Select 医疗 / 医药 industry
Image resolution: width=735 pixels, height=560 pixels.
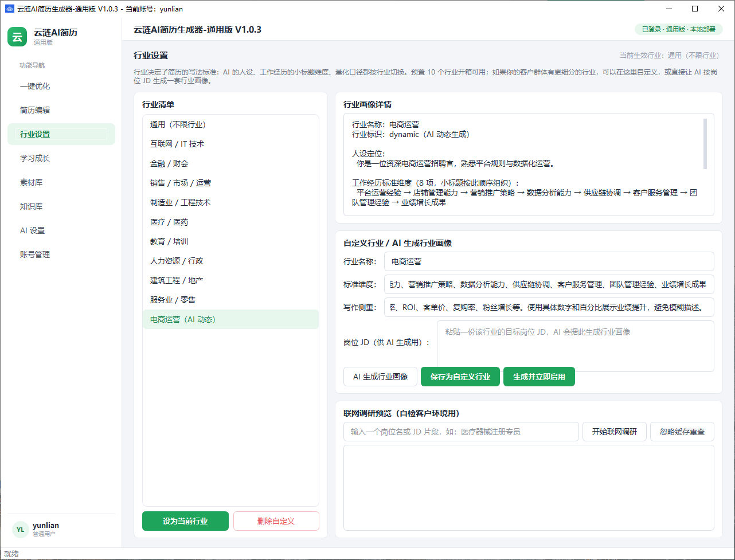pyautogui.click(x=230, y=222)
